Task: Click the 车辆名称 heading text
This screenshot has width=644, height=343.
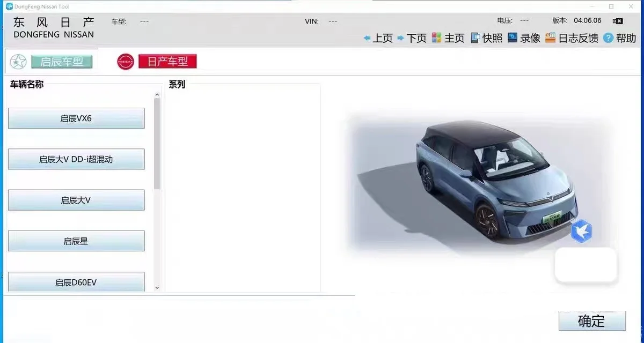Action: (27, 84)
